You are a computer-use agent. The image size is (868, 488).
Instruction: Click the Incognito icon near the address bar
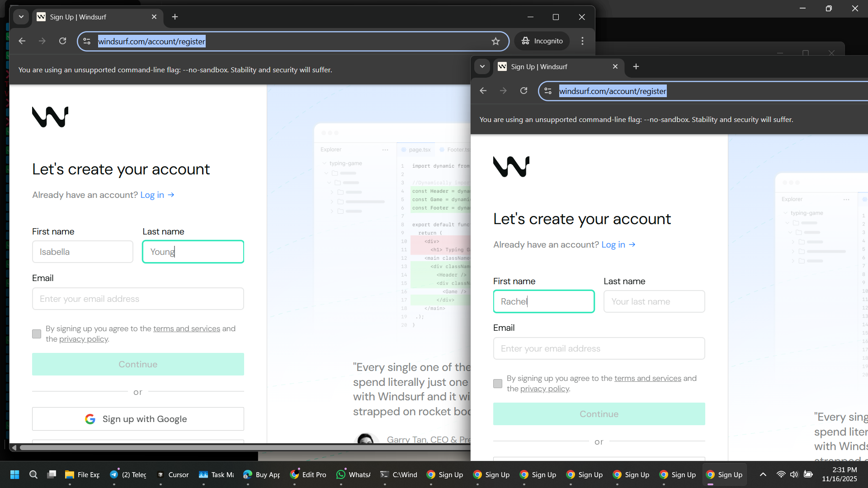point(526,41)
